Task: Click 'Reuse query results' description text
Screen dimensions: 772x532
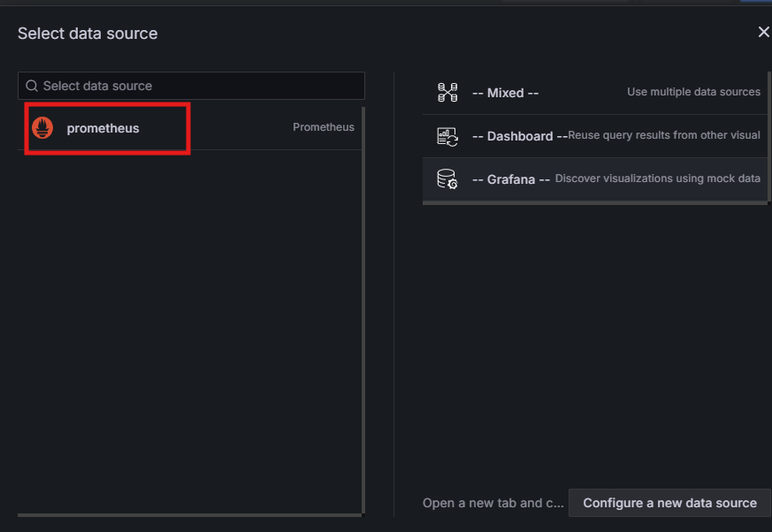Action: 664,135
